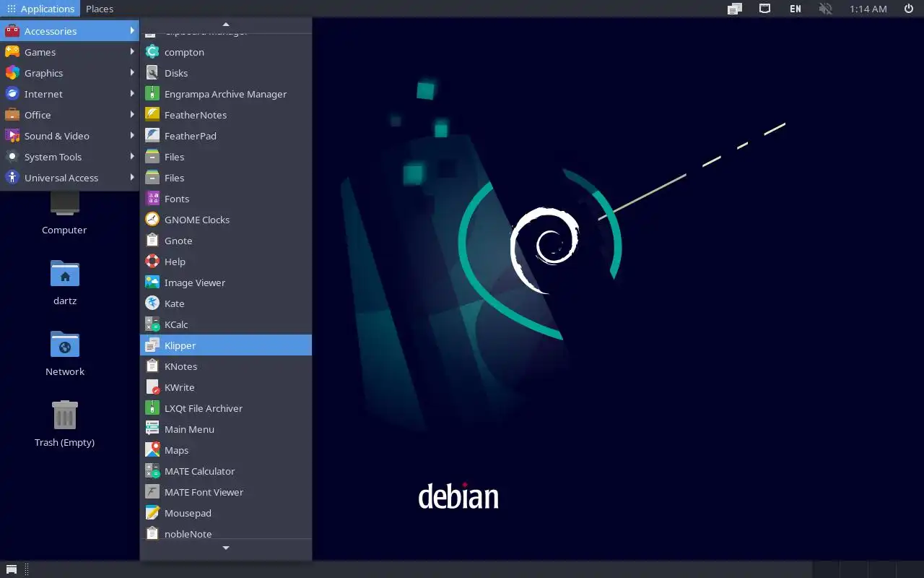
Task: Expand the Universal Access submenu
Action: click(x=69, y=178)
